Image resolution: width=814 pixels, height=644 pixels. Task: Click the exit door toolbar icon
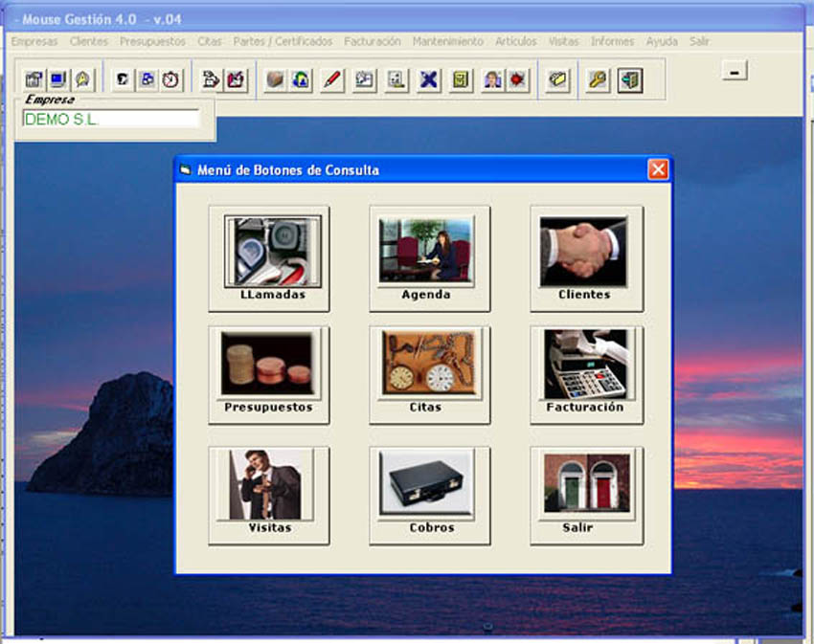pyautogui.click(x=629, y=80)
